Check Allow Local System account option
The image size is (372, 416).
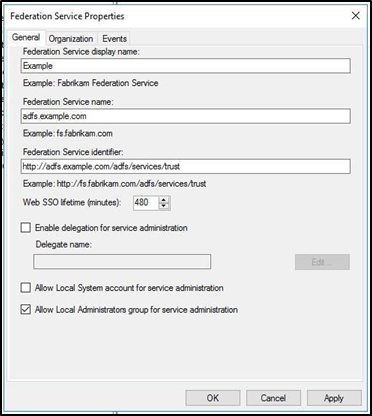pyautogui.click(x=26, y=288)
